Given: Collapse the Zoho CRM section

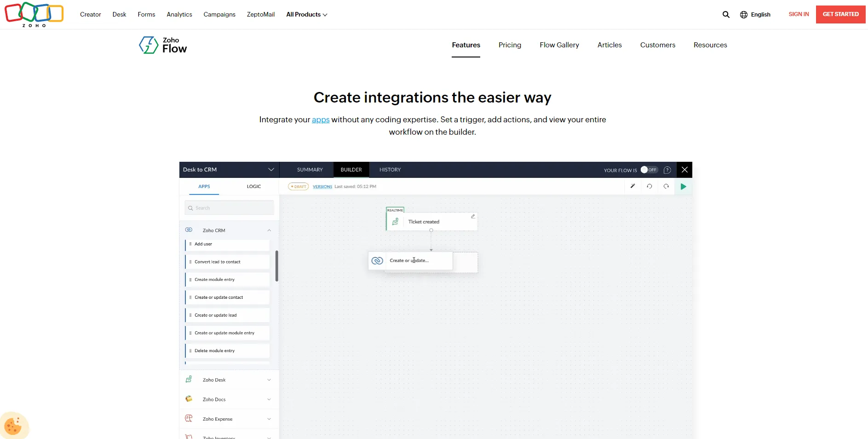Looking at the screenshot, I should pos(269,230).
